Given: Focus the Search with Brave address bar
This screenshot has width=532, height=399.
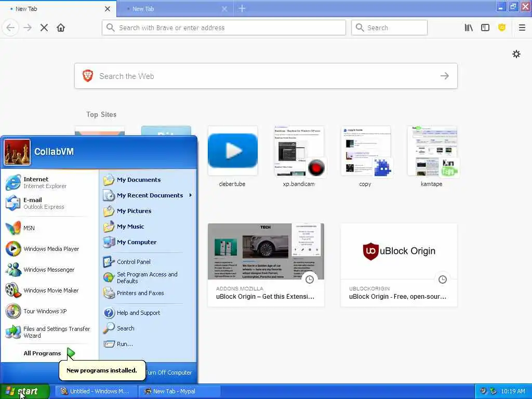Looking at the screenshot, I should pos(224,28).
